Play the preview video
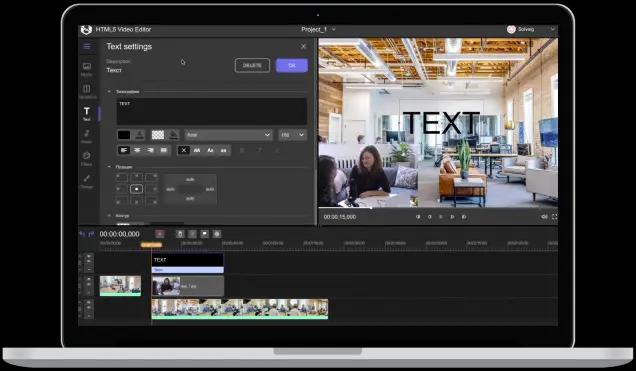The width and height of the screenshot is (636, 371). click(441, 217)
